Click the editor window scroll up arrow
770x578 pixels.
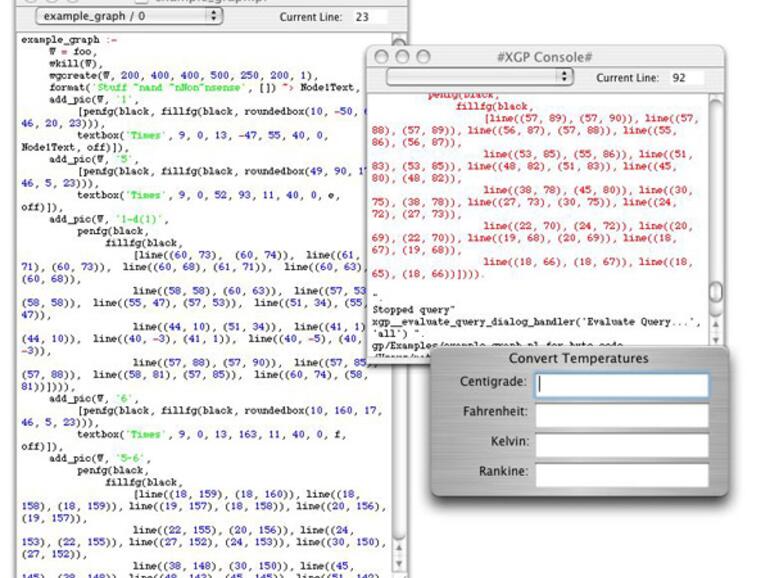pos(399,546)
